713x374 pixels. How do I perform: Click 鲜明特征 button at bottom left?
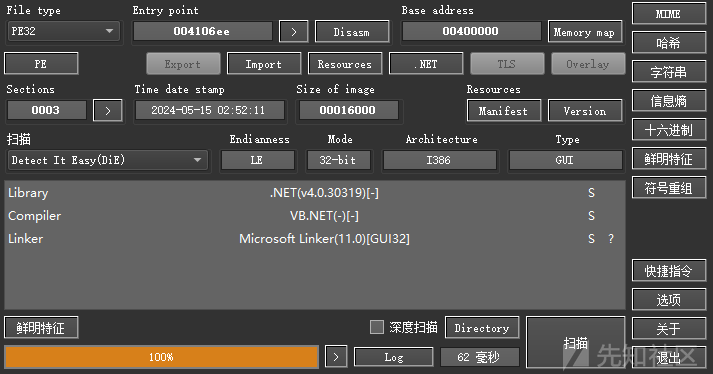[x=41, y=328]
